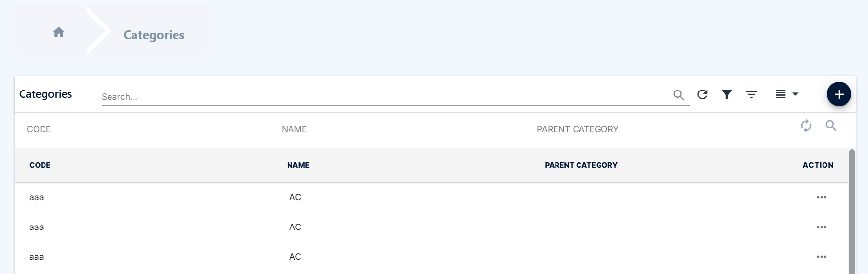Refresh the categories list
The width and height of the screenshot is (868, 274).
point(702,94)
